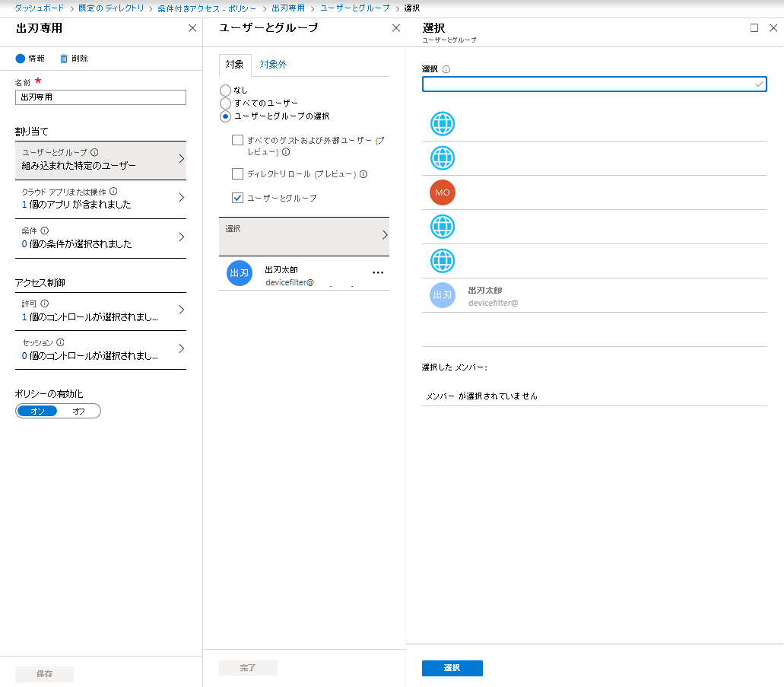Click info icon beside ユーザーとグループ assignment

coord(94,152)
